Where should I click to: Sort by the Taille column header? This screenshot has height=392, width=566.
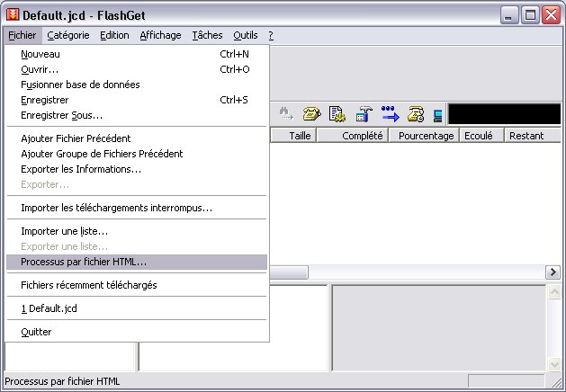pyautogui.click(x=293, y=136)
